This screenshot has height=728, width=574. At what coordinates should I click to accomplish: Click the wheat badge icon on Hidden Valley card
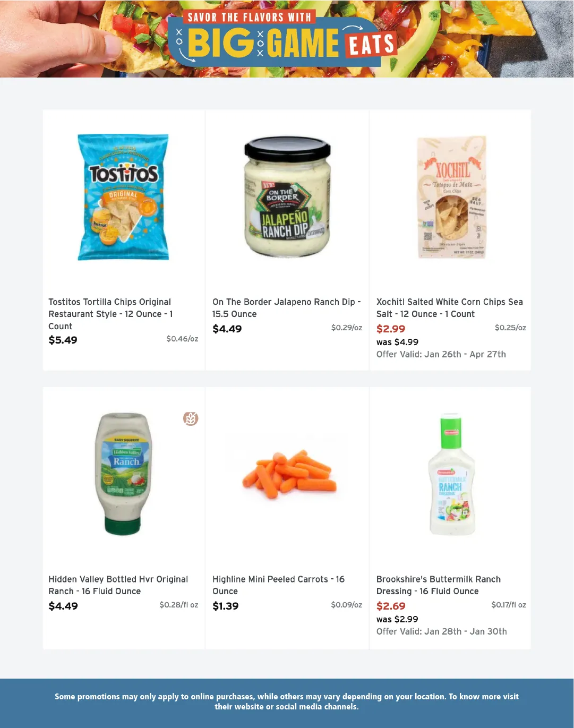[x=191, y=419]
